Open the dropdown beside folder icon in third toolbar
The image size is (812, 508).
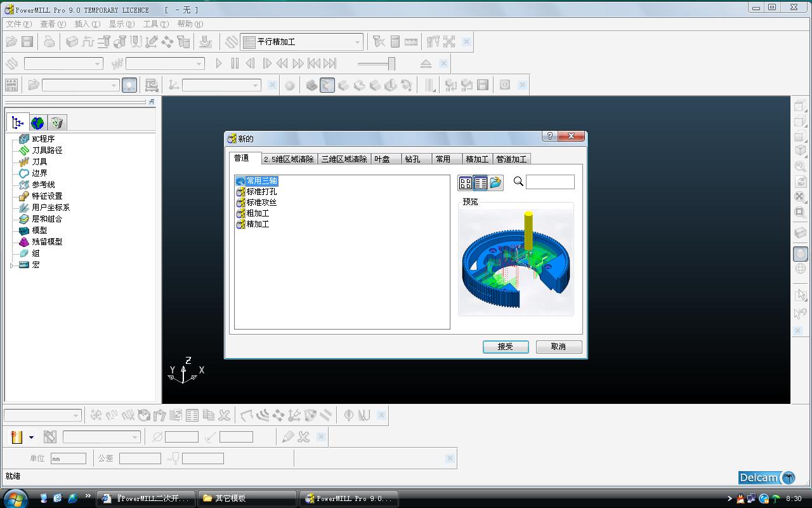click(114, 85)
